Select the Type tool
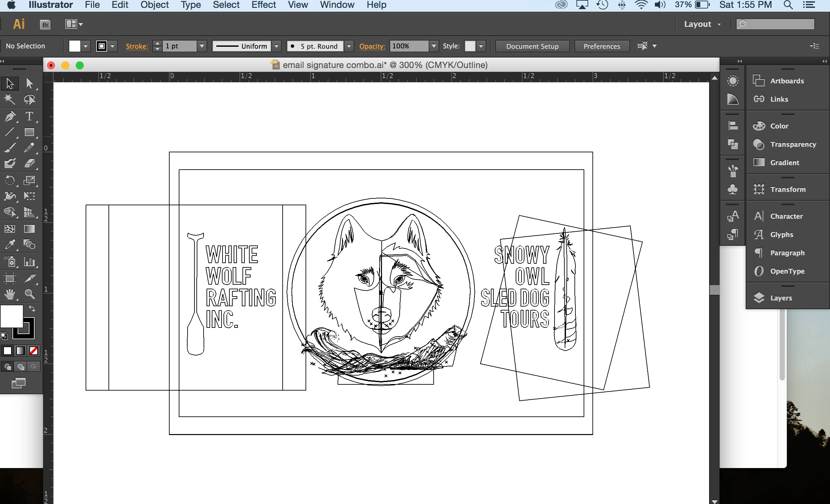The image size is (830, 504). (29, 117)
